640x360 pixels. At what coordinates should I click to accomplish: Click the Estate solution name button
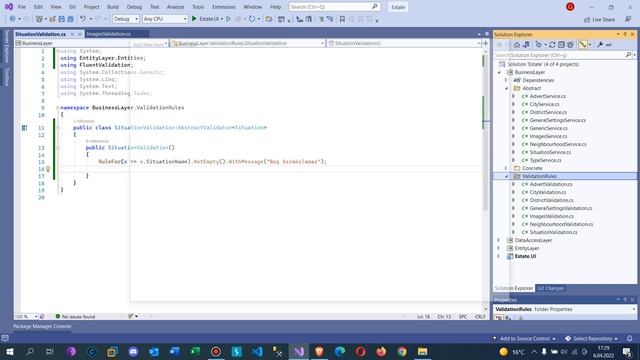coord(398,7)
